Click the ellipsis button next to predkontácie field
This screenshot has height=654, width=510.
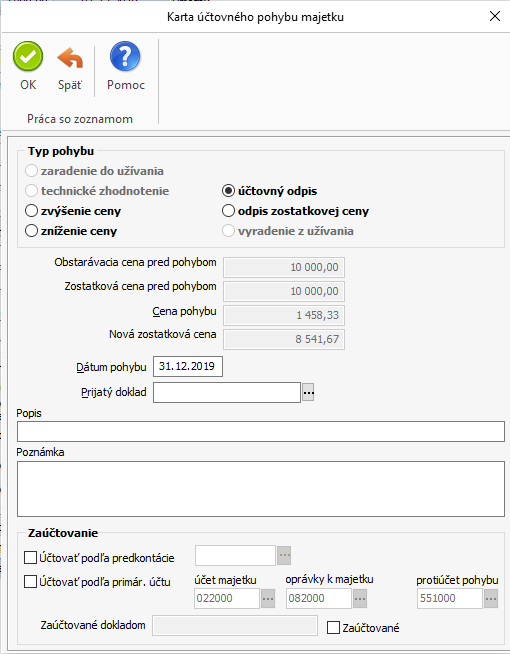[x=284, y=555]
